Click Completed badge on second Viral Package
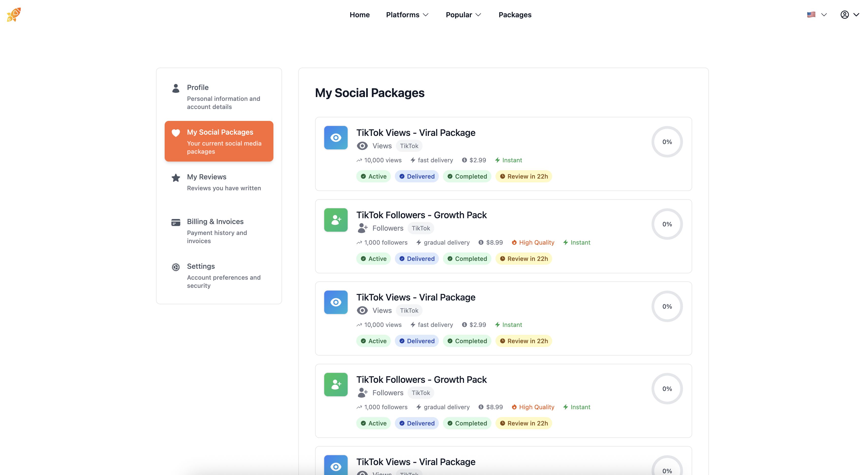 (467, 341)
